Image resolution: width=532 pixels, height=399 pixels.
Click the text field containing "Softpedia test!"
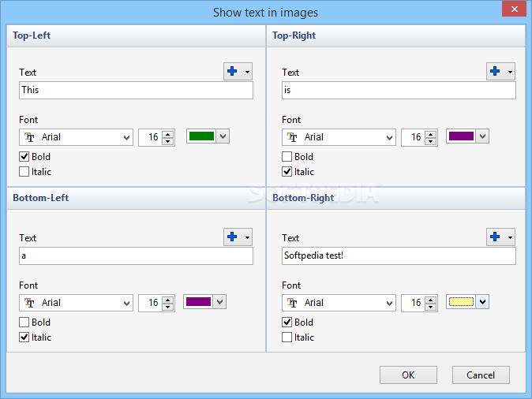click(399, 256)
